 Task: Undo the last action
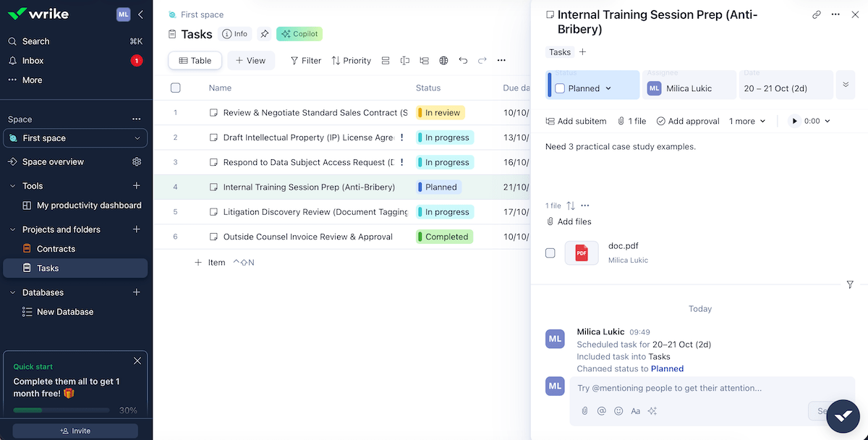(x=463, y=61)
